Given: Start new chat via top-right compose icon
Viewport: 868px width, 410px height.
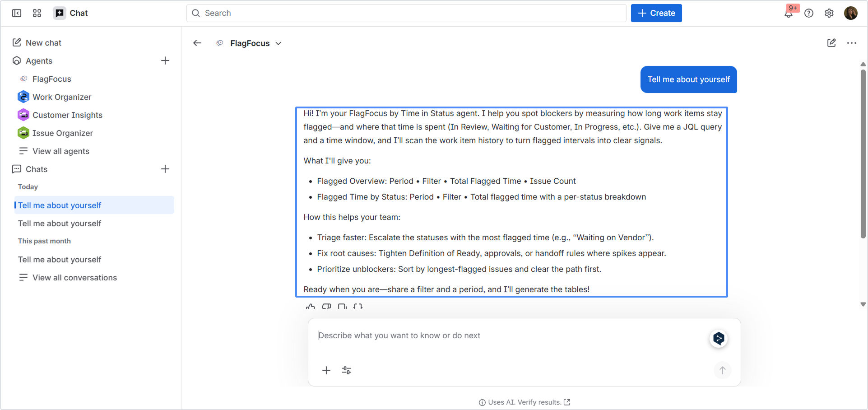Looking at the screenshot, I should click(x=831, y=43).
